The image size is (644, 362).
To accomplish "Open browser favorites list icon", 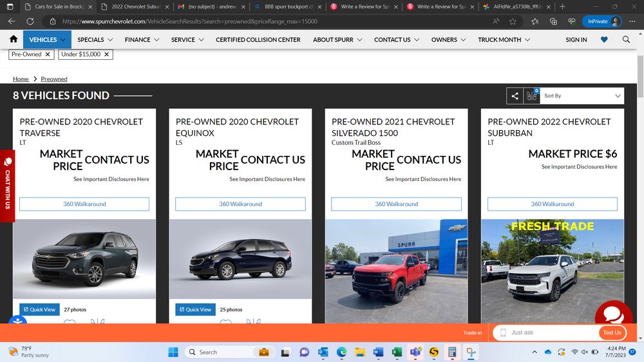I will [535, 21].
